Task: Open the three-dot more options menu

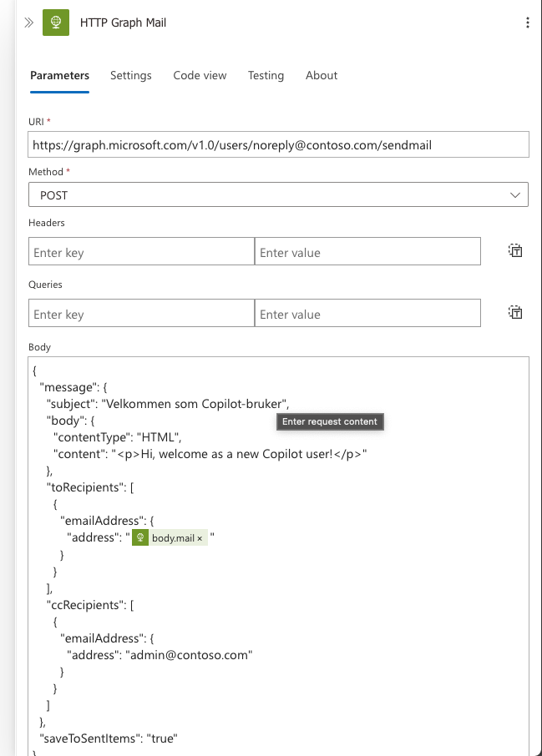Action: [527, 23]
